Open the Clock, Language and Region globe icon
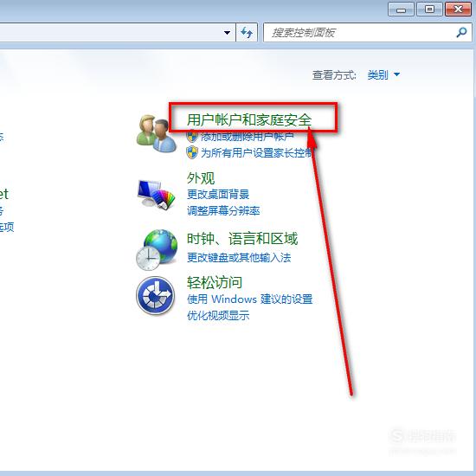 point(157,250)
